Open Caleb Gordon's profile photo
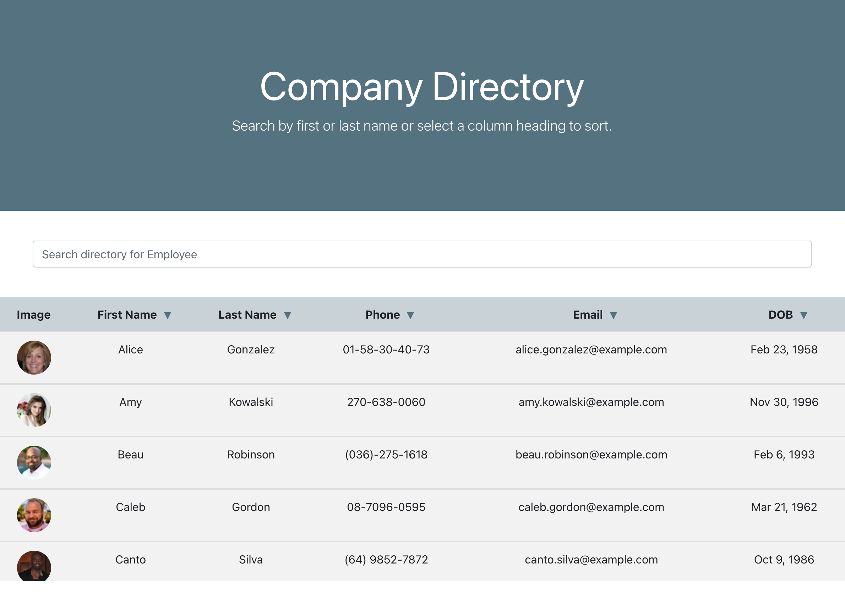This screenshot has width=845, height=616. (34, 515)
